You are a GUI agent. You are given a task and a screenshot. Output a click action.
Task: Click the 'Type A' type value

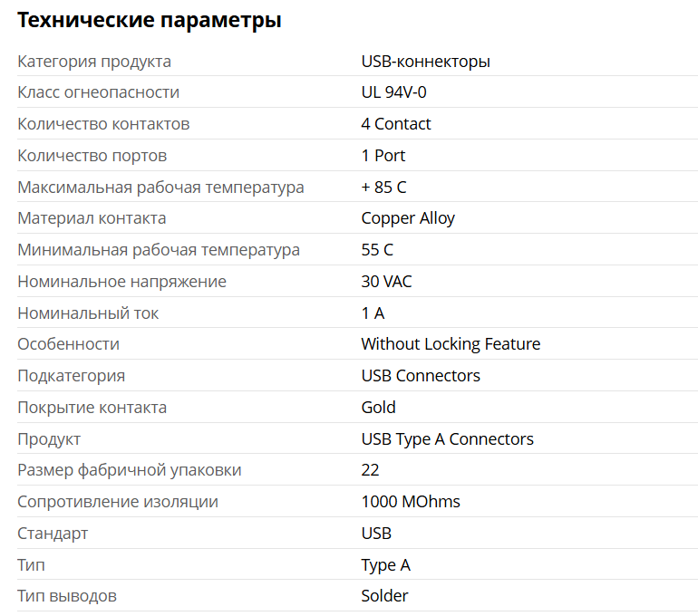pos(386,565)
